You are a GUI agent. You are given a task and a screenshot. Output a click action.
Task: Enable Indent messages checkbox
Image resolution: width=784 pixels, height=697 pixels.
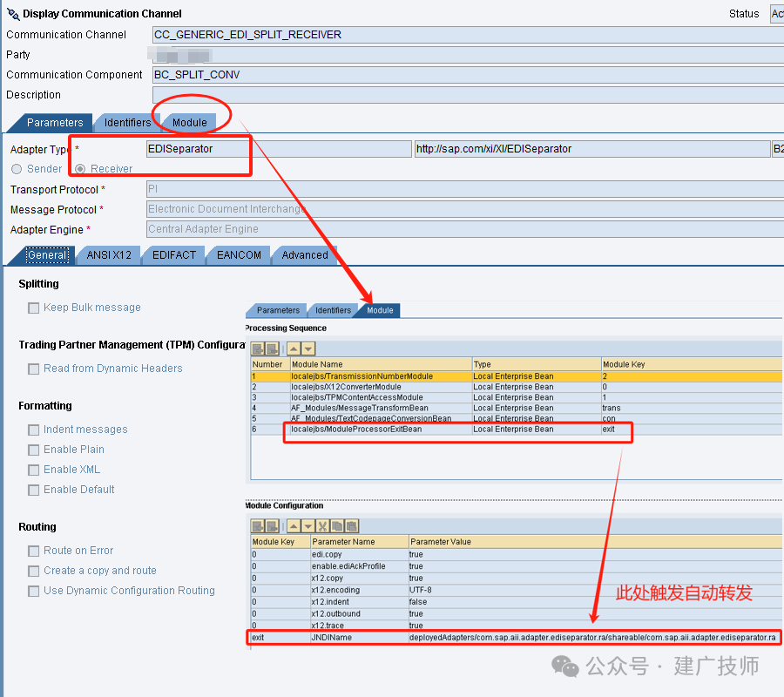coord(33,430)
